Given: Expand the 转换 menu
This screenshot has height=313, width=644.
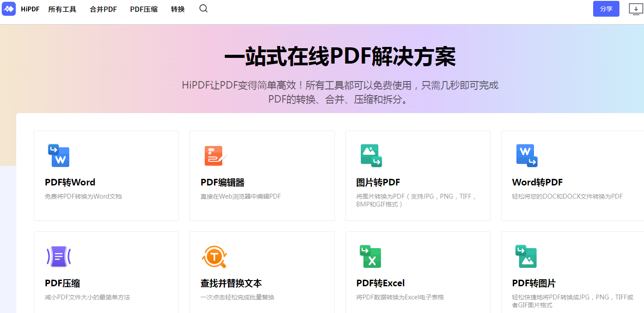Looking at the screenshot, I should (x=177, y=9).
